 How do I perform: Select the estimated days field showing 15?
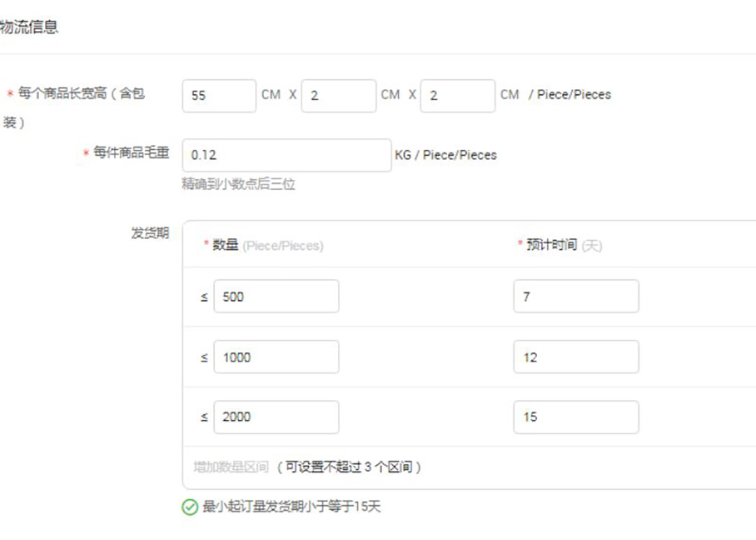[575, 418]
